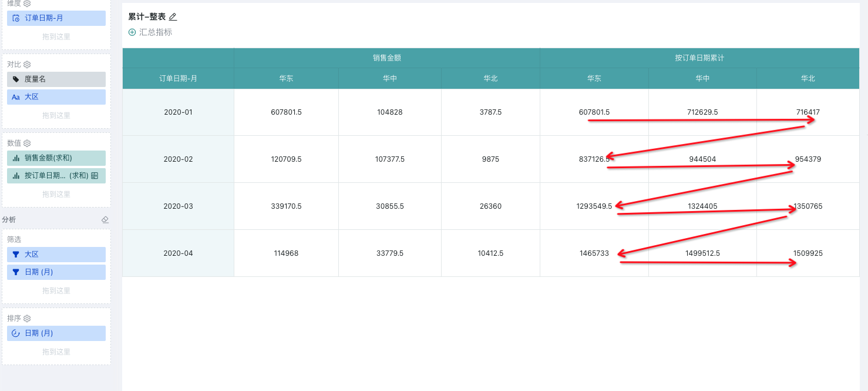Click the 日期 (月) filter pill under 筛选
868x391 pixels.
tap(56, 272)
